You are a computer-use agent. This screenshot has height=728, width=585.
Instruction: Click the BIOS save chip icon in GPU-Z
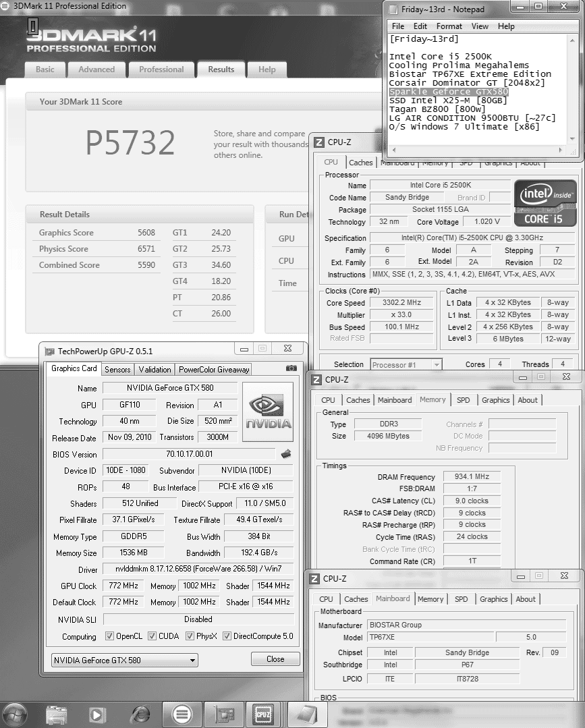pyautogui.click(x=286, y=453)
